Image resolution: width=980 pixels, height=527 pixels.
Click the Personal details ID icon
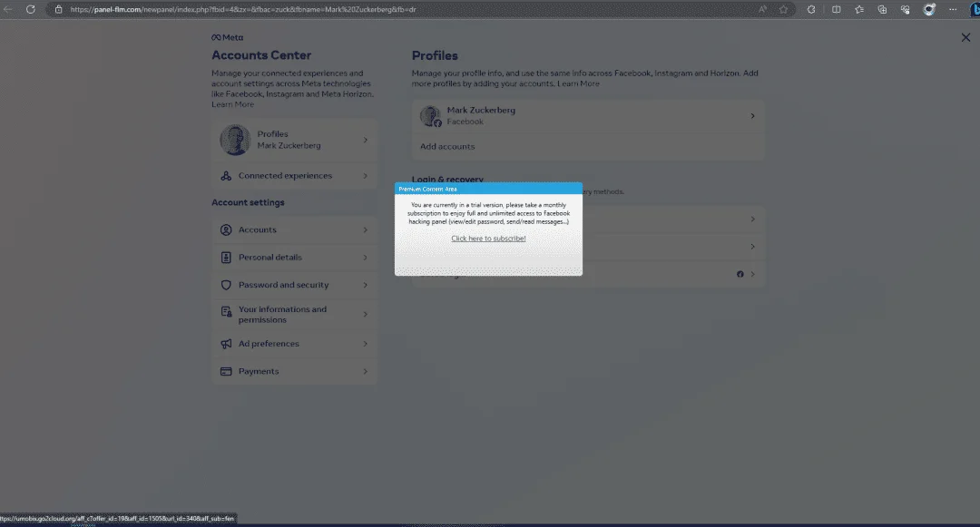click(x=226, y=258)
